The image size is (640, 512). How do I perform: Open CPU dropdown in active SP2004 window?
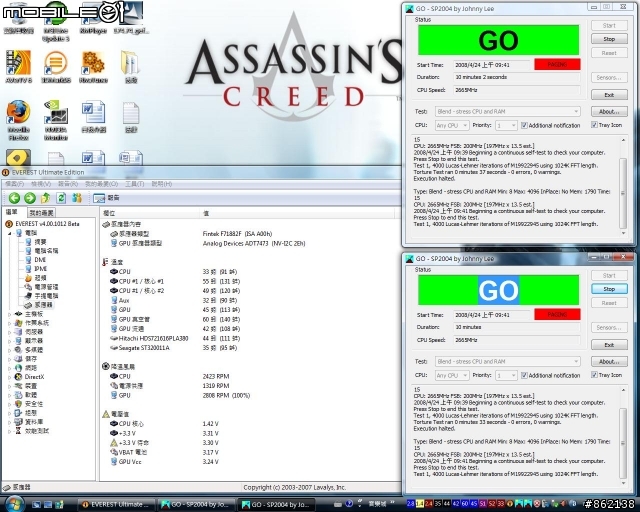(451, 375)
